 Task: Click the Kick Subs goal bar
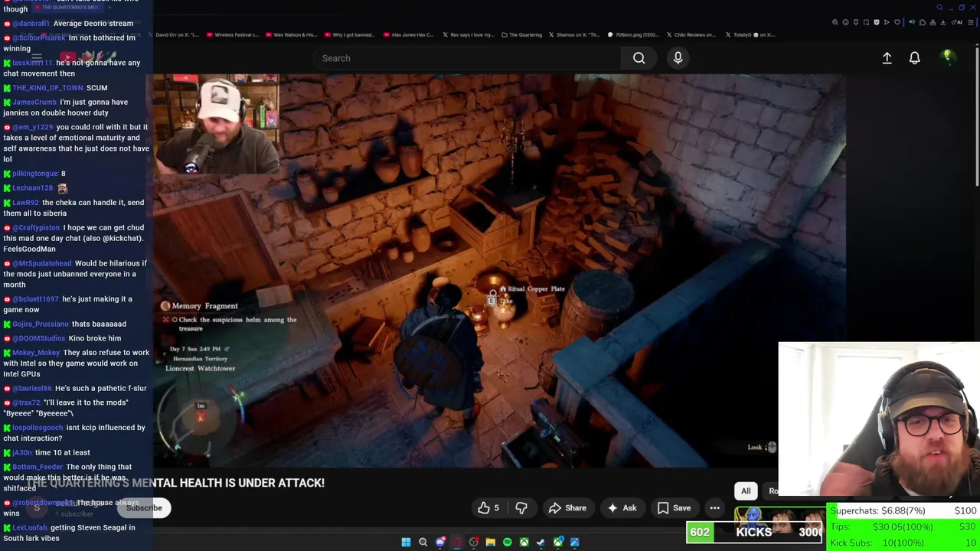[x=903, y=543]
